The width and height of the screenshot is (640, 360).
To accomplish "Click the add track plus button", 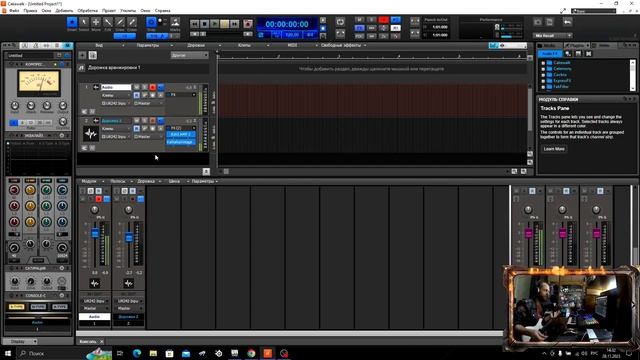I will pos(82,55).
